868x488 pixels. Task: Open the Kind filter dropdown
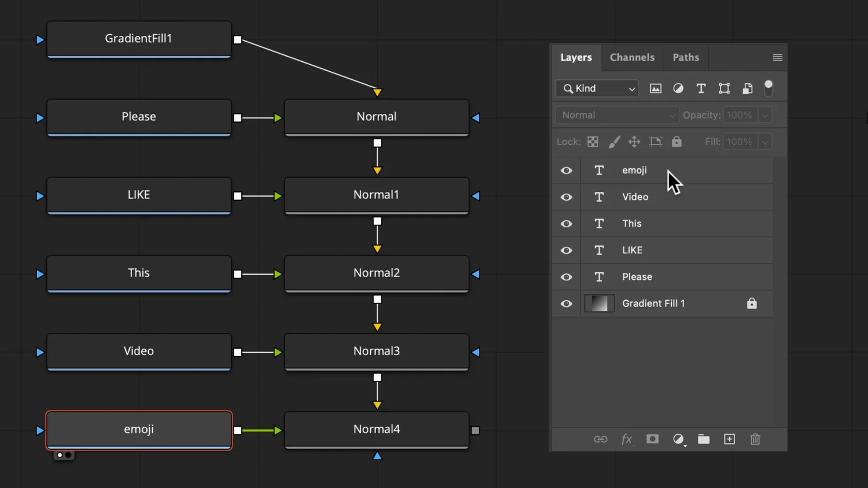coord(597,88)
